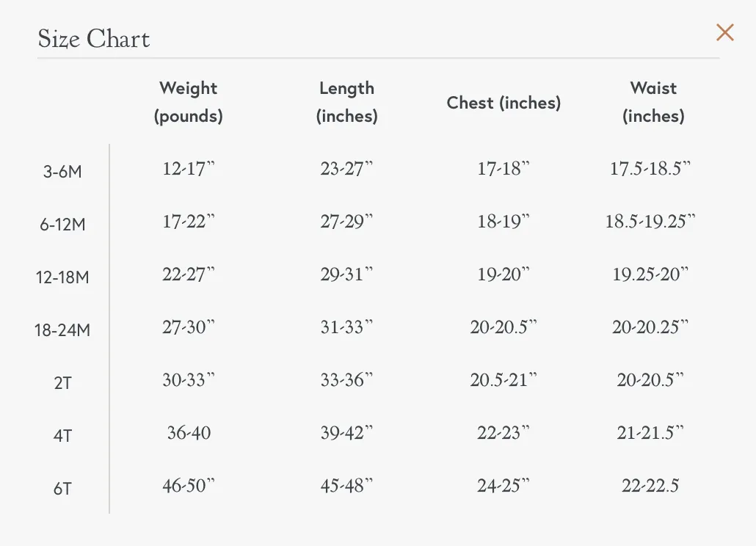Click the 45-48" length value for 6T
756x546 pixels.
point(346,486)
